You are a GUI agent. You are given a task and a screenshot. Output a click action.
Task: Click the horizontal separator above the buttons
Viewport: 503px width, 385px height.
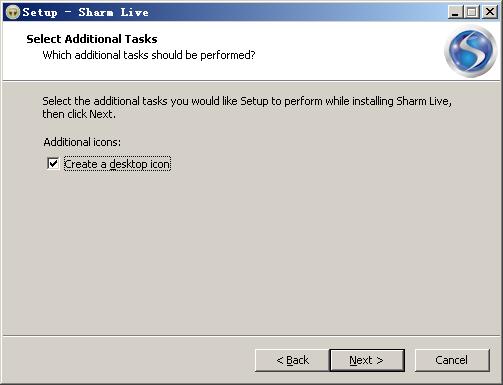click(251, 336)
